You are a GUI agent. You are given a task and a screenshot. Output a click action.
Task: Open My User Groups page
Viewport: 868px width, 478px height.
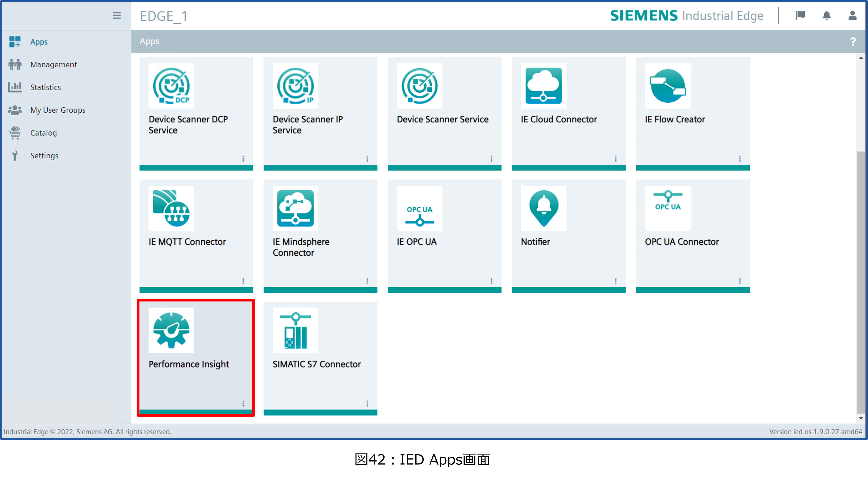tap(57, 110)
